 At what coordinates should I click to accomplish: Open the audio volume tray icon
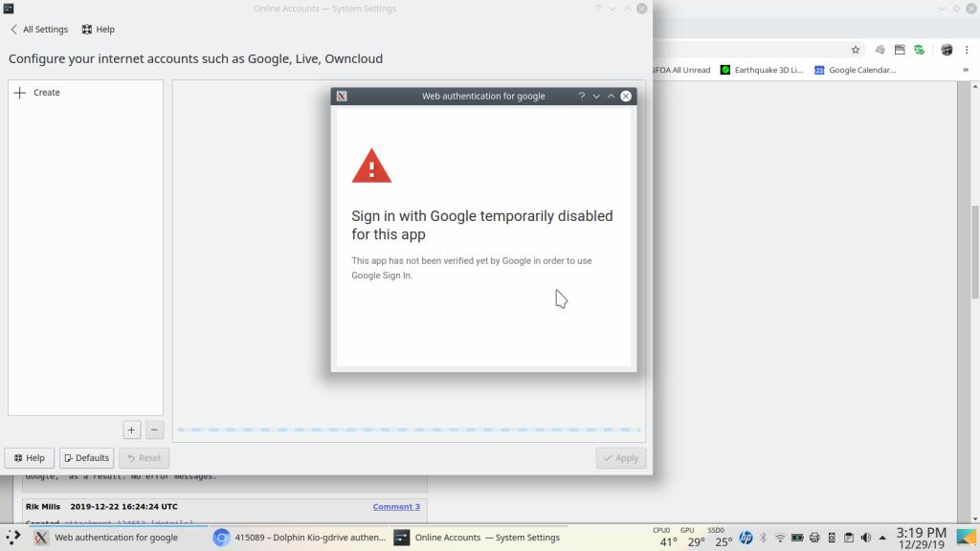point(865,538)
